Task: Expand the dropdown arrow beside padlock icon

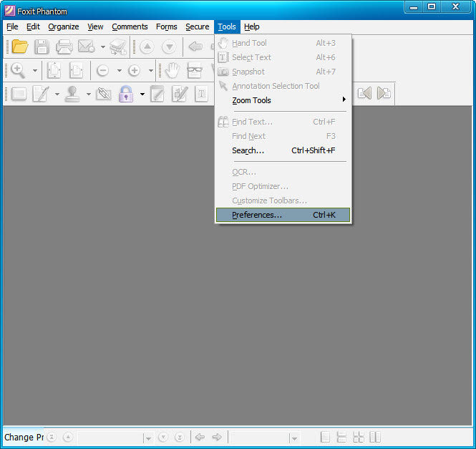Action: [142, 94]
